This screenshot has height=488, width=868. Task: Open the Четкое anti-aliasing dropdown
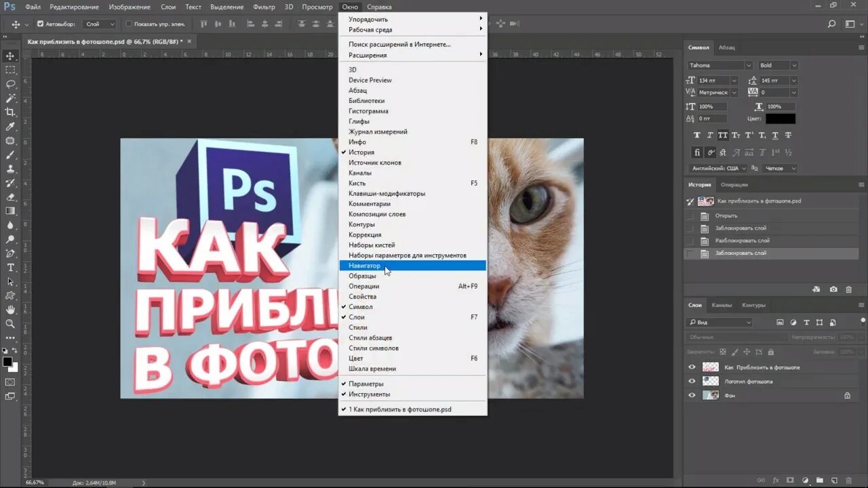pos(781,168)
